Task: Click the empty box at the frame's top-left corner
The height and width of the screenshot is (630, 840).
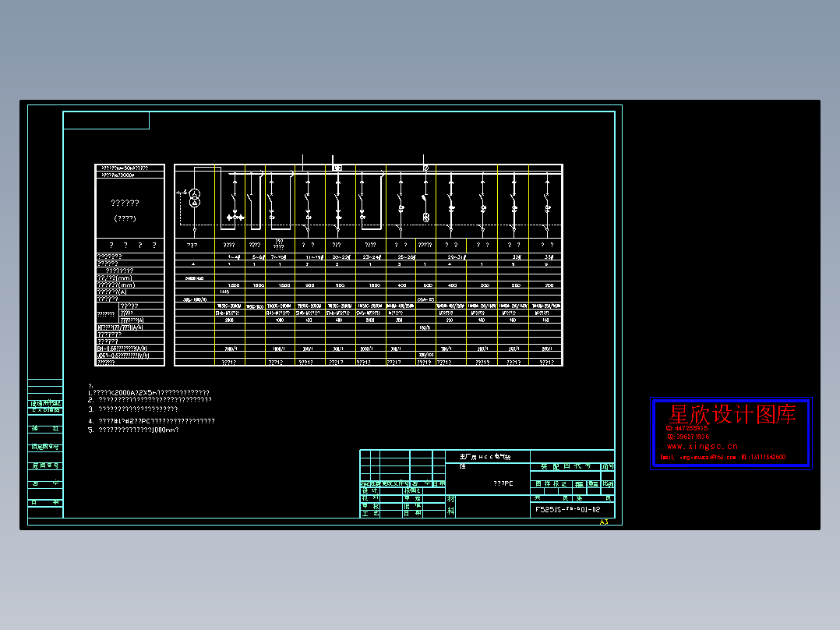Action: pyautogui.click(x=106, y=121)
